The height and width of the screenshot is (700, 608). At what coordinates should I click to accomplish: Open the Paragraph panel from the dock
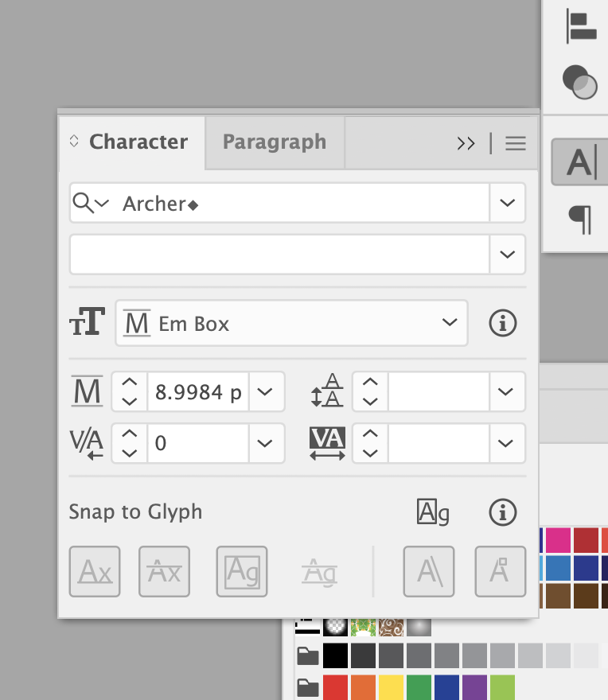tap(580, 219)
